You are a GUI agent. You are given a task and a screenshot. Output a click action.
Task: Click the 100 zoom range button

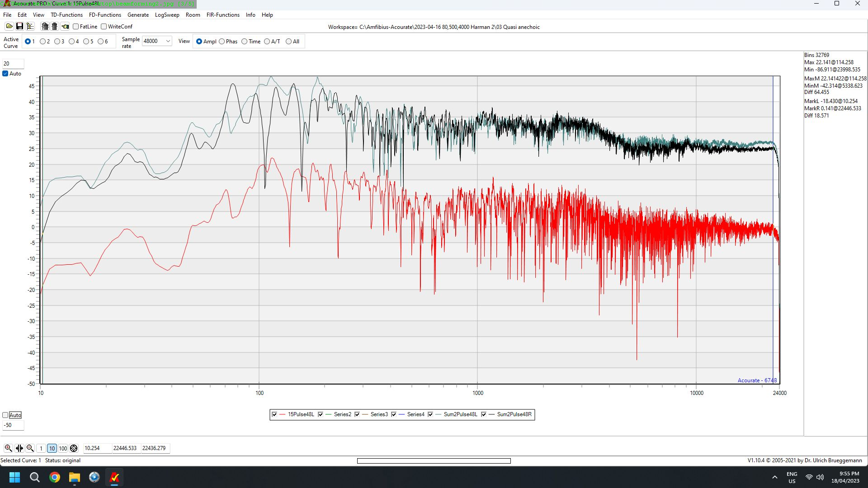63,448
